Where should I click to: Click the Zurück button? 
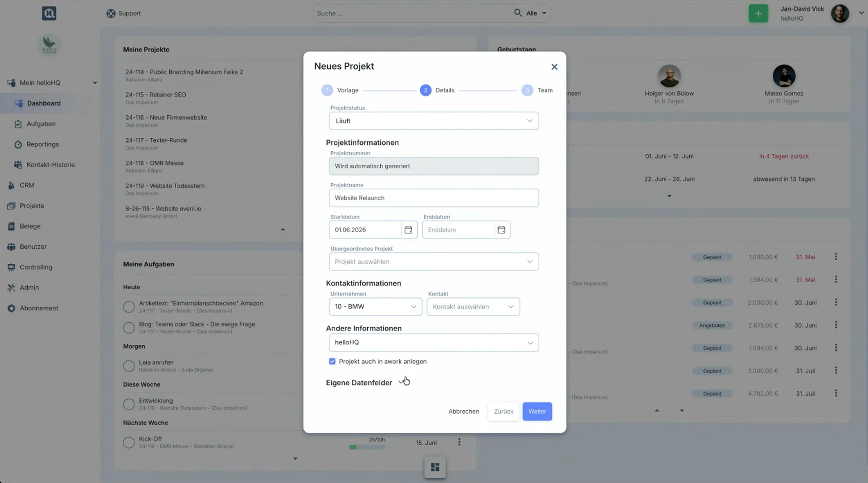[503, 412]
